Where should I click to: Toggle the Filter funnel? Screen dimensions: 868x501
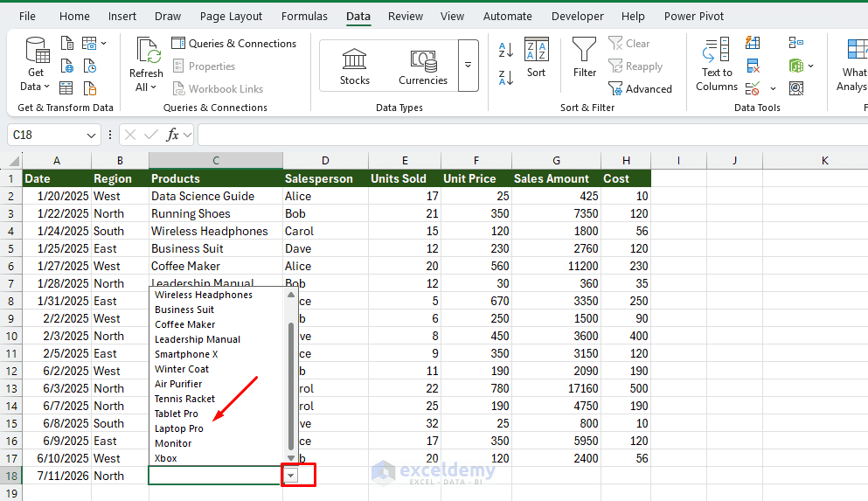click(x=584, y=58)
